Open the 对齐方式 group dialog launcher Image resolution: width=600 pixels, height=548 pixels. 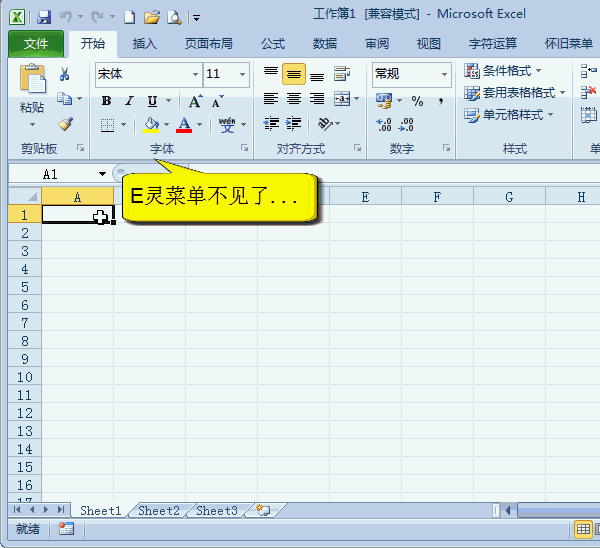357,148
